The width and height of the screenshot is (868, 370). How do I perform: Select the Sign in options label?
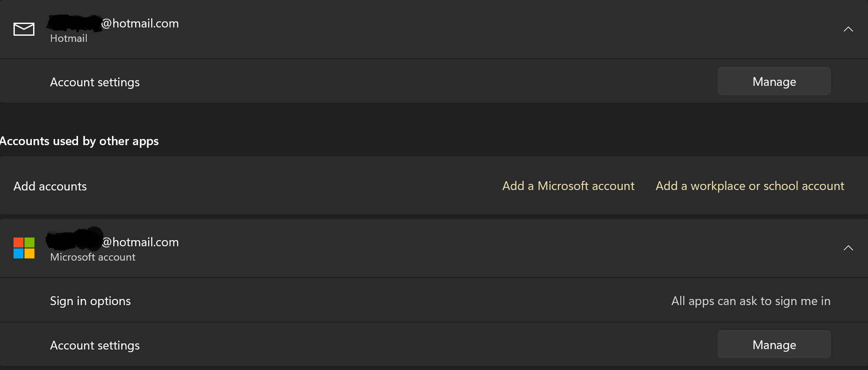click(x=90, y=301)
